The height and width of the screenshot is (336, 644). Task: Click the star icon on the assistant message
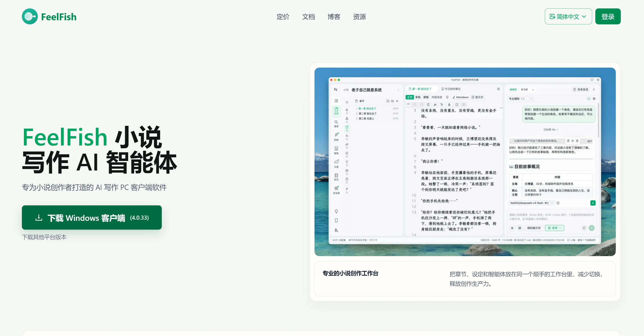[573, 141]
